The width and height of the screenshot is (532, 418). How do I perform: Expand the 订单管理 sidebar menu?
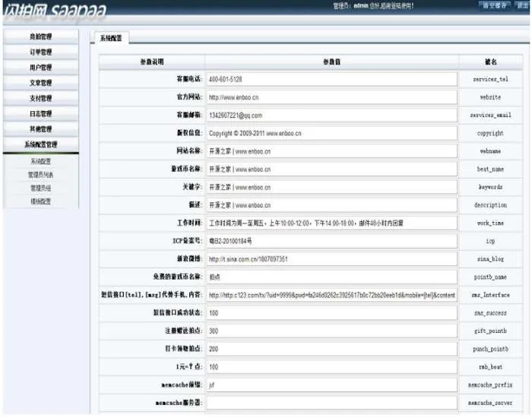(x=41, y=52)
